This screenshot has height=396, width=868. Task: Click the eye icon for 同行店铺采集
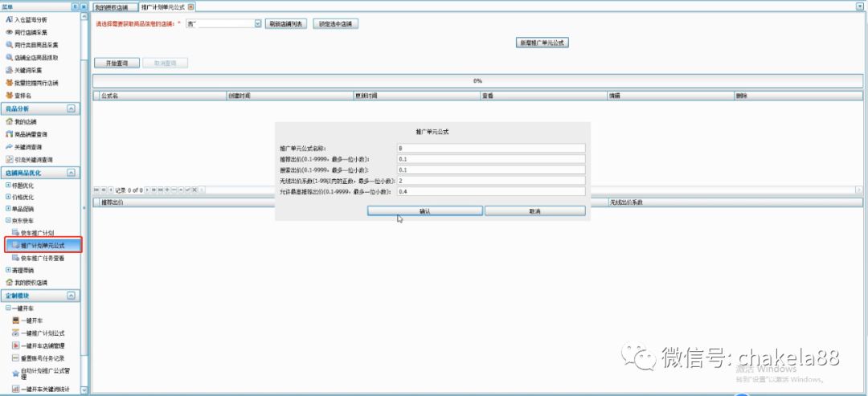click(x=9, y=32)
